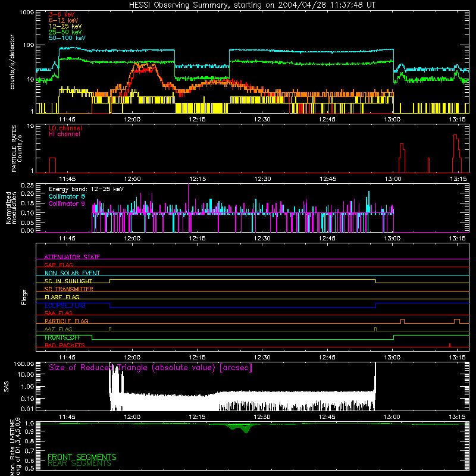The width and height of the screenshot is (476, 476).
Task: Click the 'LO channel' legend text
Action: click(65, 128)
